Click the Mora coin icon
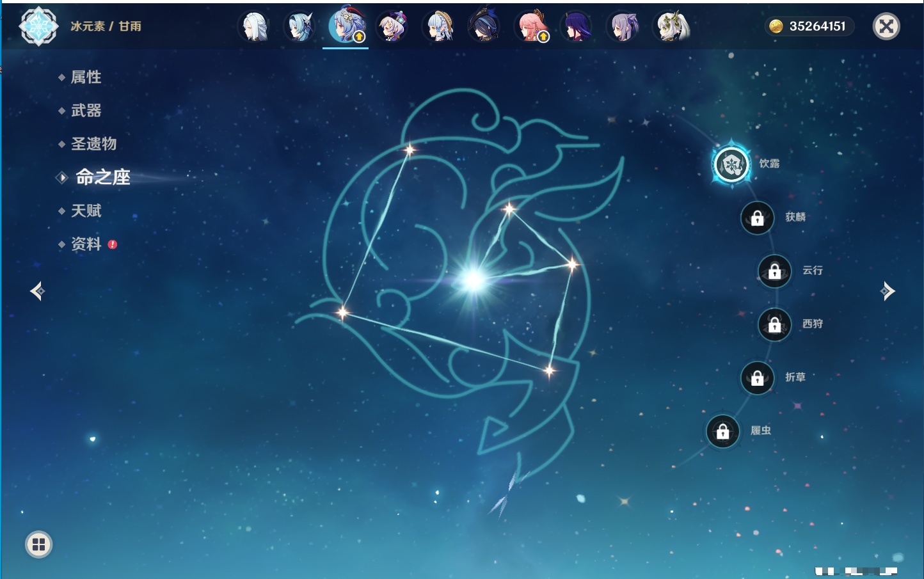Viewport: 924px width, 579px height. click(x=776, y=26)
